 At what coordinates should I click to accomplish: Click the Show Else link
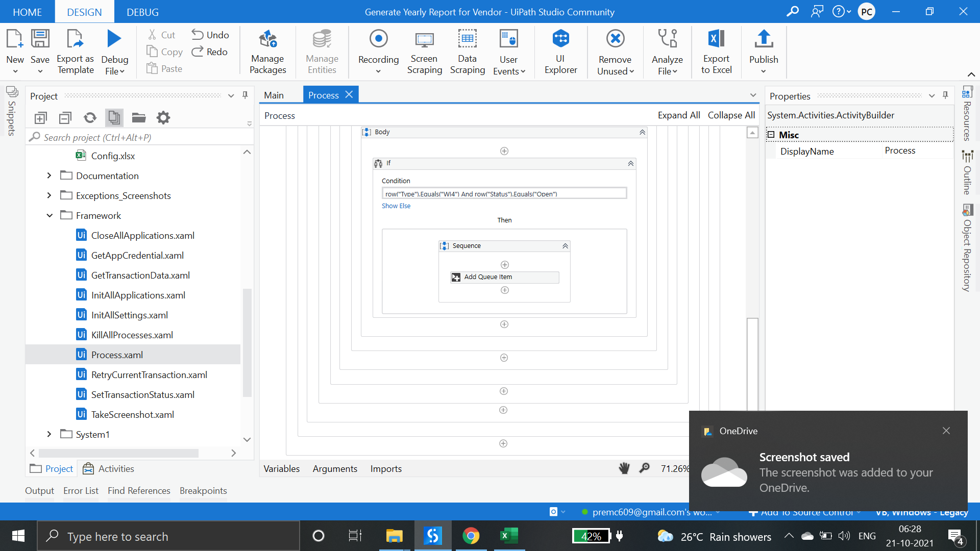pos(396,206)
